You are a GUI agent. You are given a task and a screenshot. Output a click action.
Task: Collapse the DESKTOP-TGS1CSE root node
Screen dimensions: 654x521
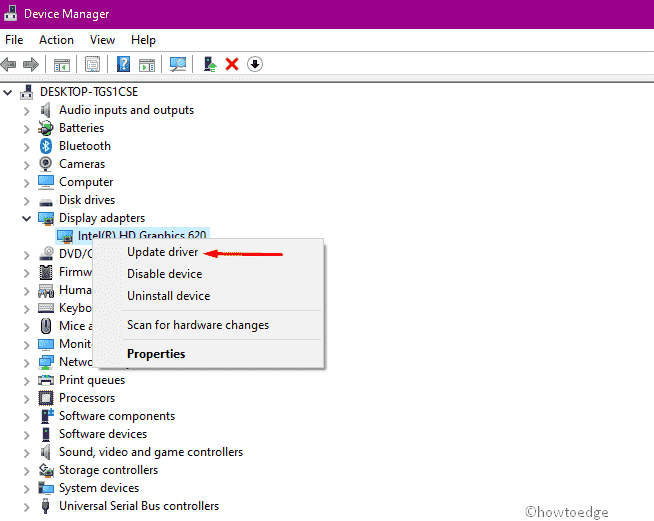pos(8,92)
